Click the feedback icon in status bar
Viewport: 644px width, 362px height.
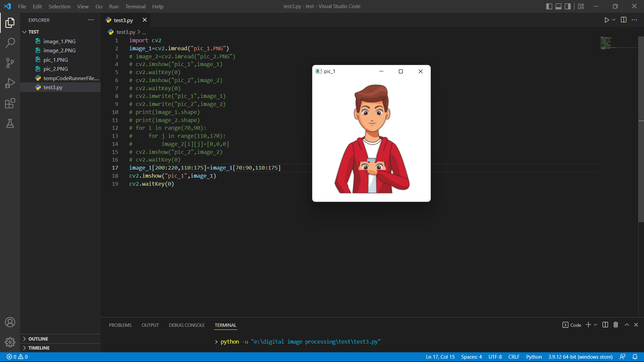[623, 357]
